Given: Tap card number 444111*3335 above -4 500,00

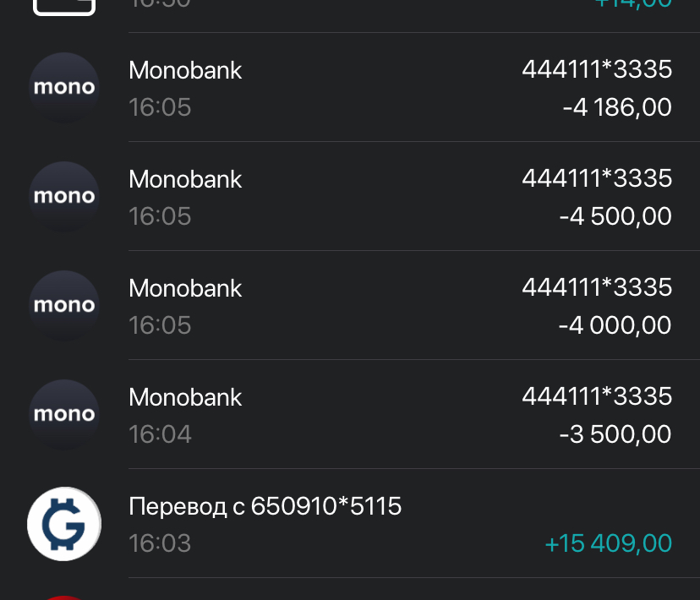Looking at the screenshot, I should coord(597,178).
